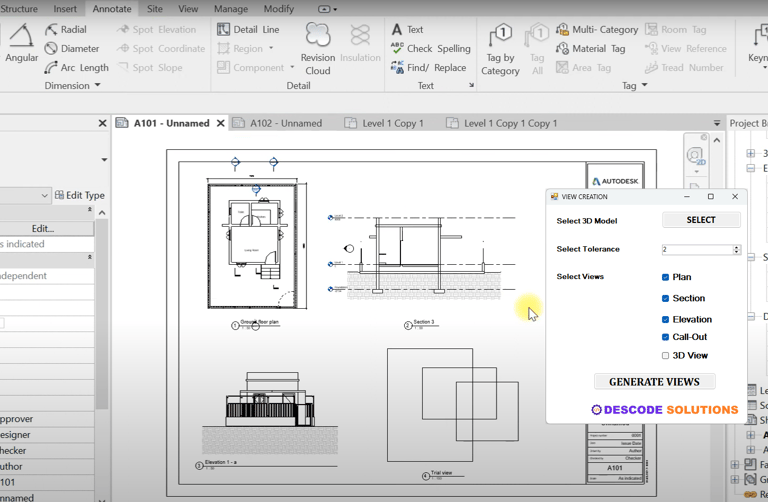This screenshot has height=502, width=768.
Task: Click the GENERATE VIEWS button
Action: (654, 382)
